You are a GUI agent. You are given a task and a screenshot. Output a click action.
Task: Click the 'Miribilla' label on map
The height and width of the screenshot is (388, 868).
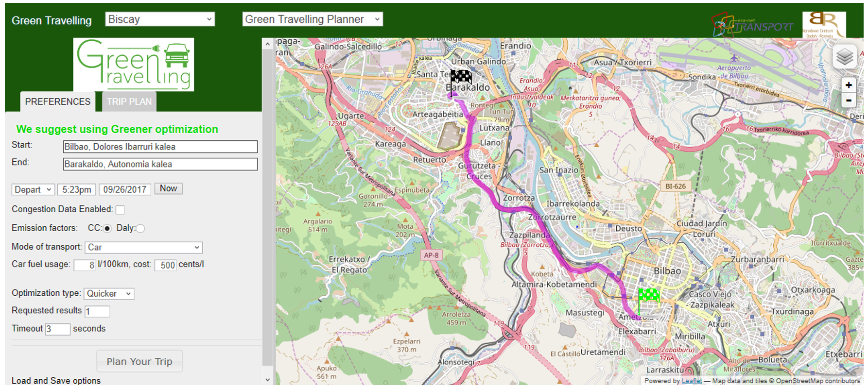[x=690, y=336]
